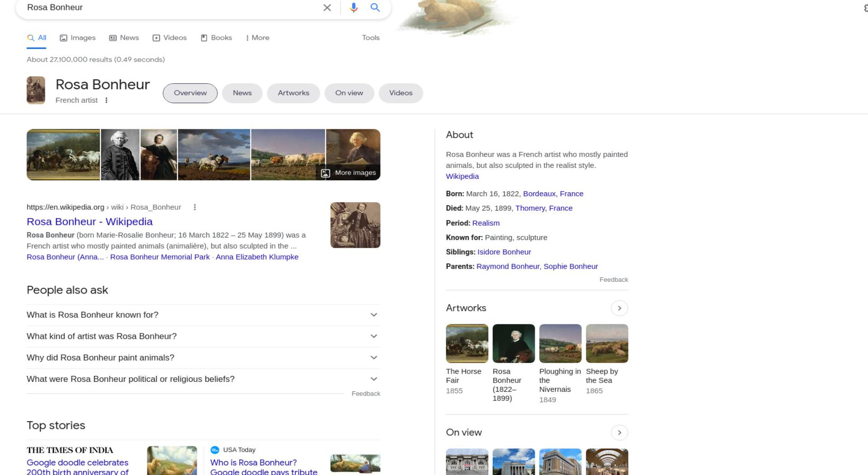Open the Sheep by the Sea artwork
Viewport: 868px width, 475px height.
coord(607,343)
